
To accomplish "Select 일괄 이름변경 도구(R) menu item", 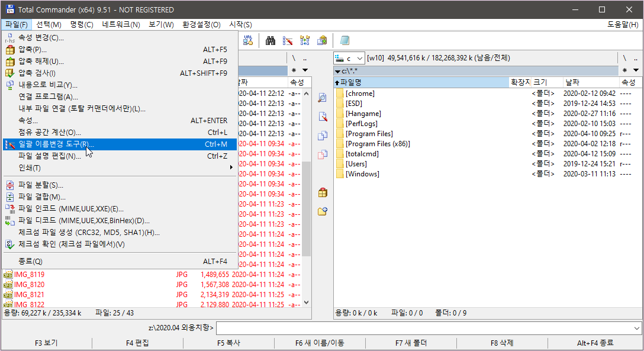I will click(x=120, y=144).
